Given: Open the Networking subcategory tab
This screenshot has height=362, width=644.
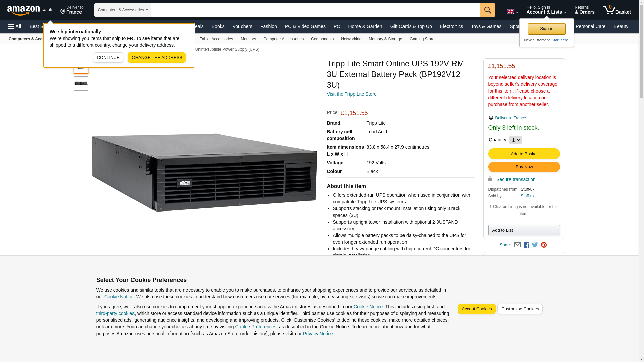Looking at the screenshot, I should point(351,39).
